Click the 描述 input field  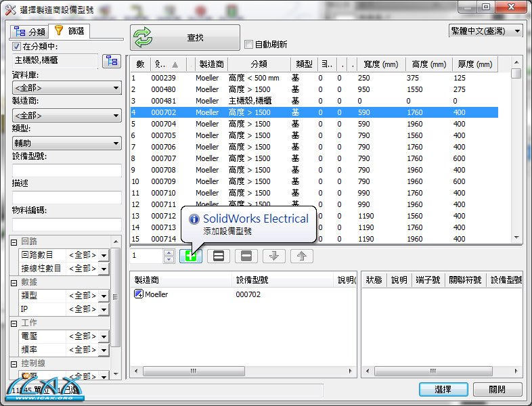tap(67, 198)
